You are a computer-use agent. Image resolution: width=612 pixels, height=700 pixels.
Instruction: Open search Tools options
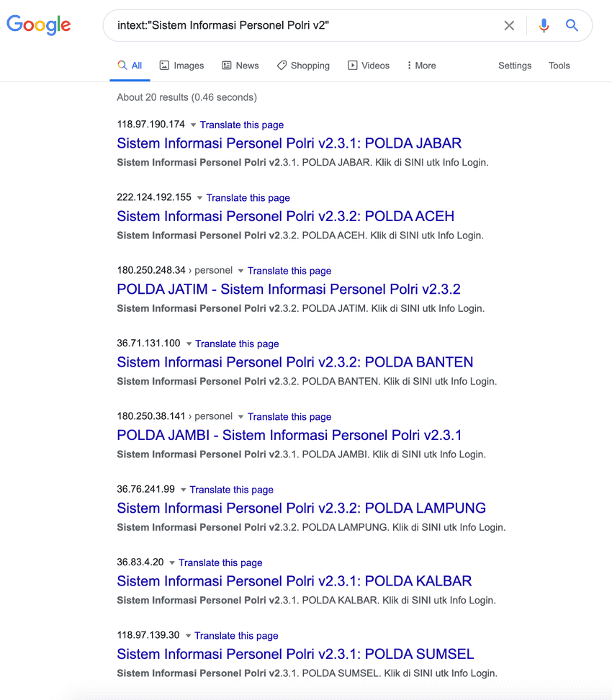tap(559, 66)
